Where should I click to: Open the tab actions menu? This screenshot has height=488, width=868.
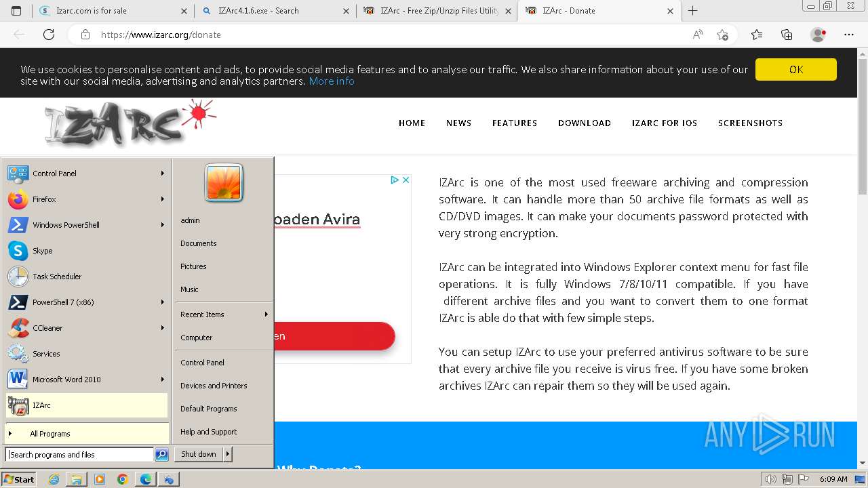[16, 11]
